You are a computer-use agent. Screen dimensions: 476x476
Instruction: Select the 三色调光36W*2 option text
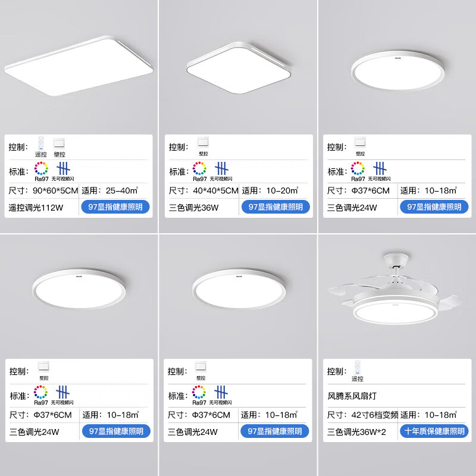(x=357, y=431)
